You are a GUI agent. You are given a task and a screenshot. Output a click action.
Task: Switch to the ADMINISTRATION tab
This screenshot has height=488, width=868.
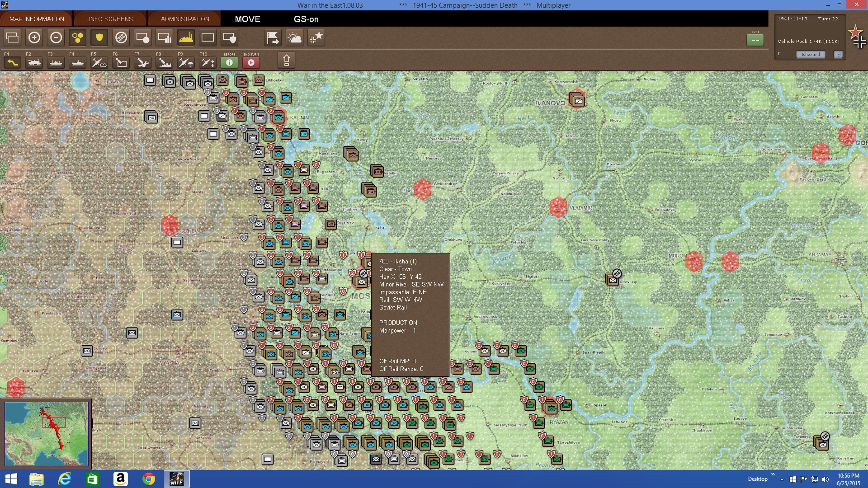point(185,19)
